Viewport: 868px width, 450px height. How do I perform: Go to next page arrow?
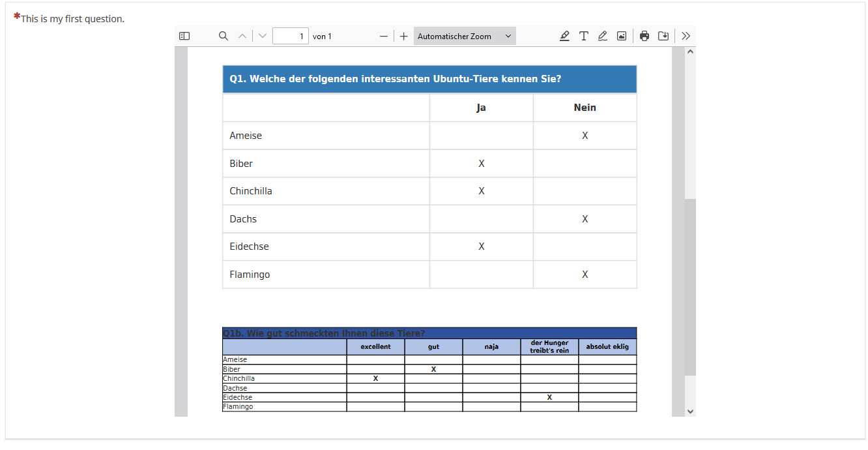point(263,37)
